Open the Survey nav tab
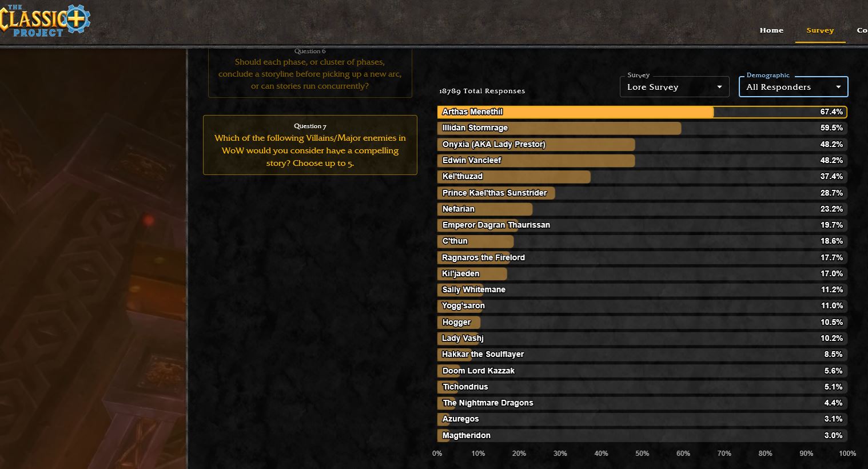Viewport: 868px width, 469px height. pyautogui.click(x=820, y=30)
